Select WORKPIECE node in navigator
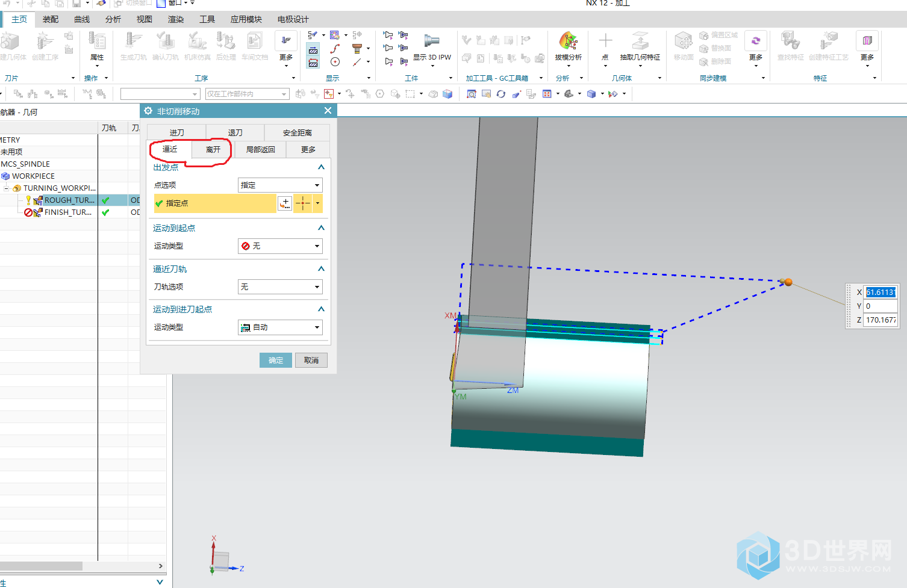 coord(33,176)
